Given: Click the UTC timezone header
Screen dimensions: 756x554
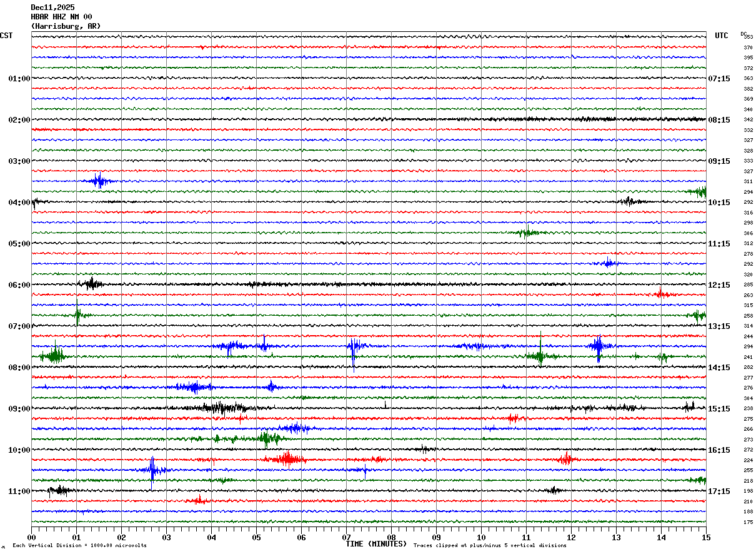Looking at the screenshot, I should pyautogui.click(x=722, y=36).
